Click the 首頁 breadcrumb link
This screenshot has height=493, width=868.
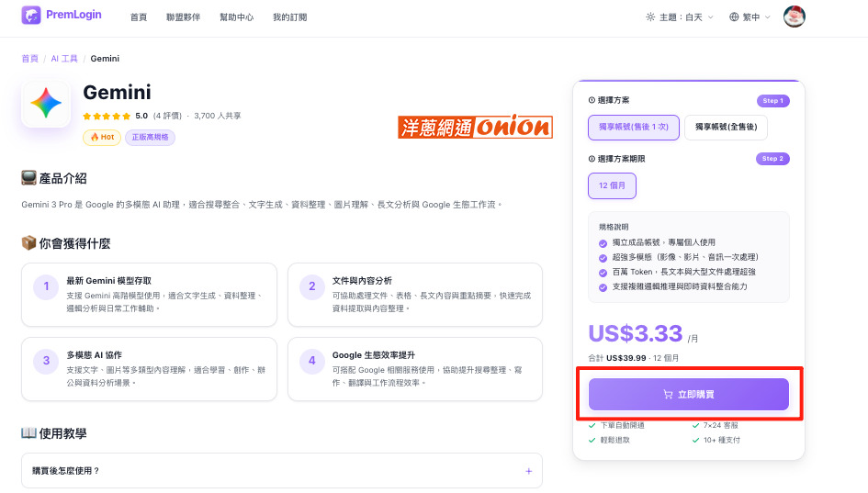tap(30, 59)
